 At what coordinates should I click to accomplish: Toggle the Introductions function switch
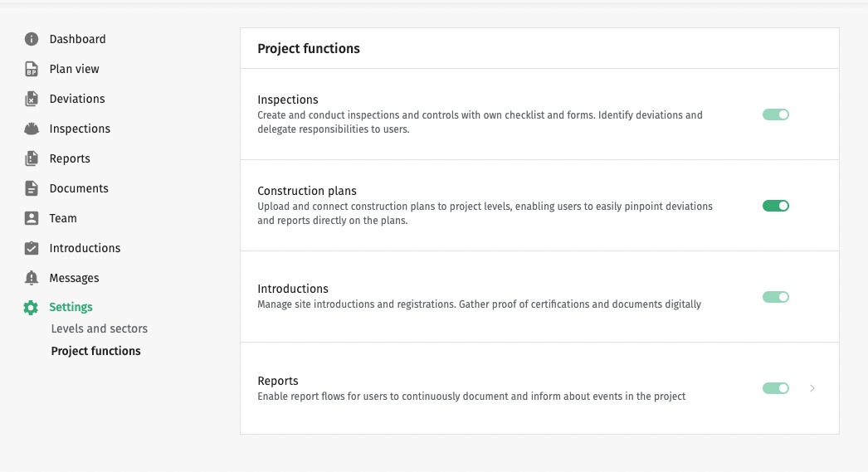[776, 297]
